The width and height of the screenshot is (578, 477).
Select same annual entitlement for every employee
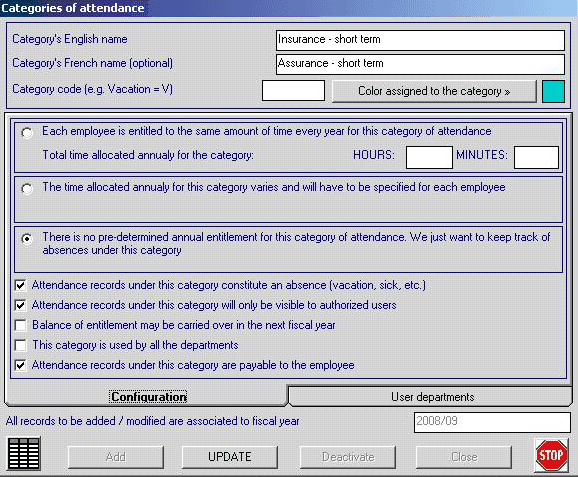[x=27, y=132]
